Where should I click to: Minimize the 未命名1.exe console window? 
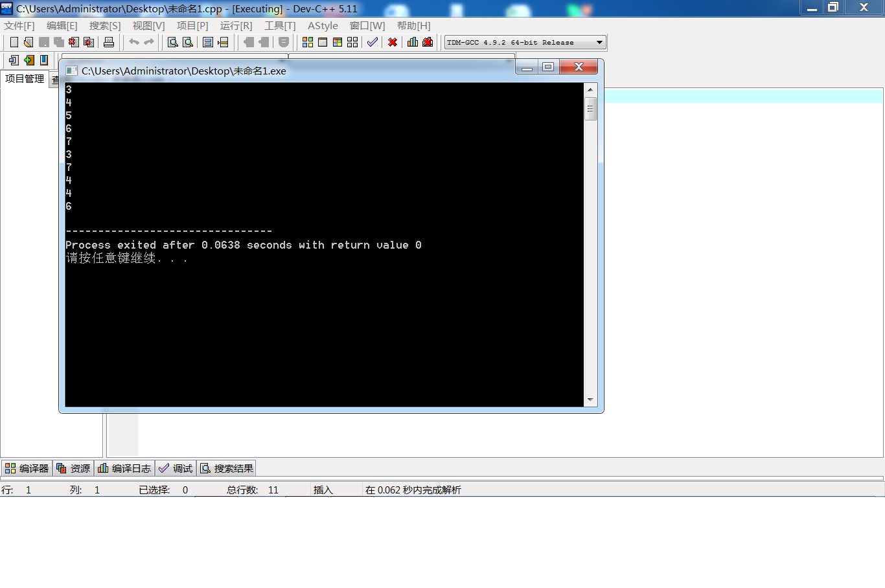click(527, 67)
